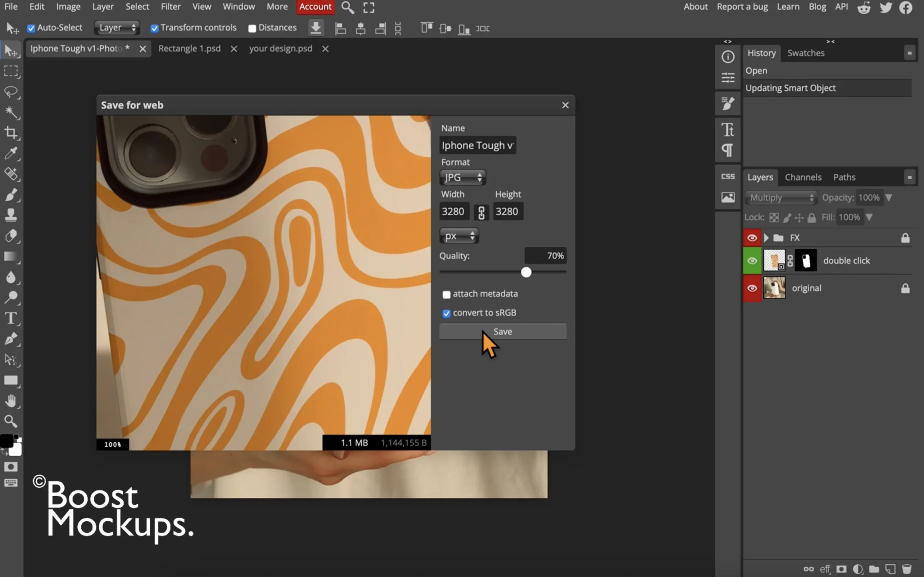Image resolution: width=924 pixels, height=577 pixels.
Task: Select the Hand tool
Action: [11, 401]
